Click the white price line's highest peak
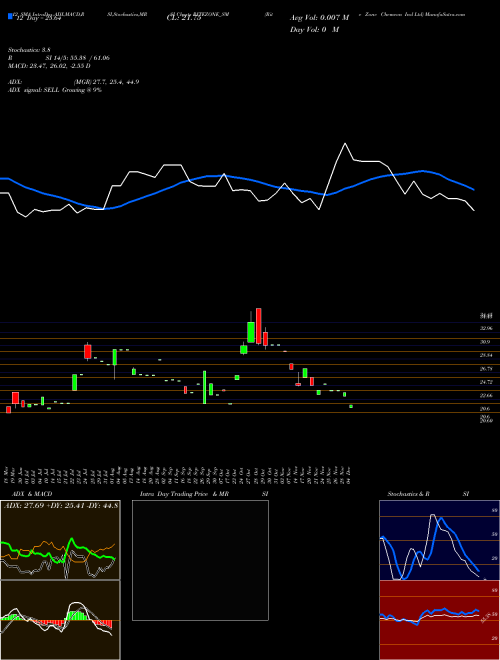Image resolution: width=500 pixels, height=660 pixels. tap(346, 144)
